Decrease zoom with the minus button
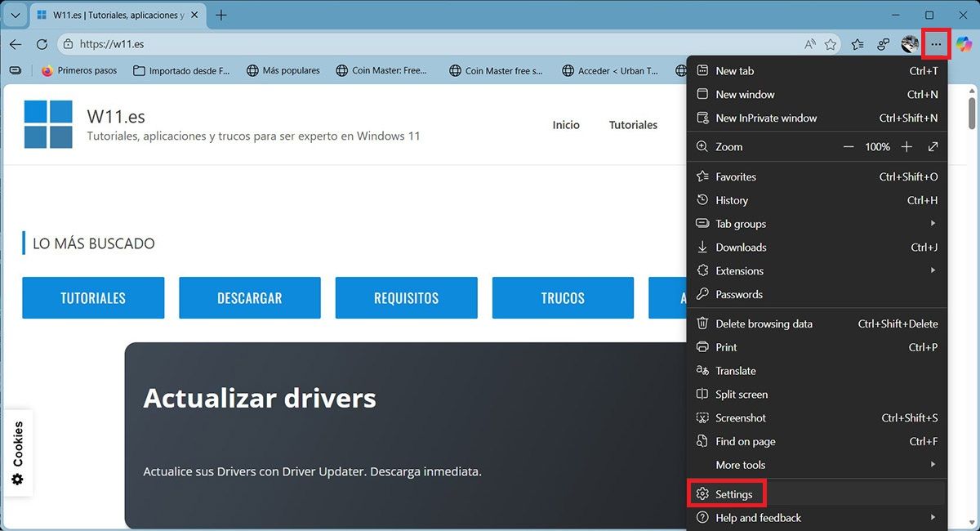Screen dimensions: 980x531 pos(849,147)
